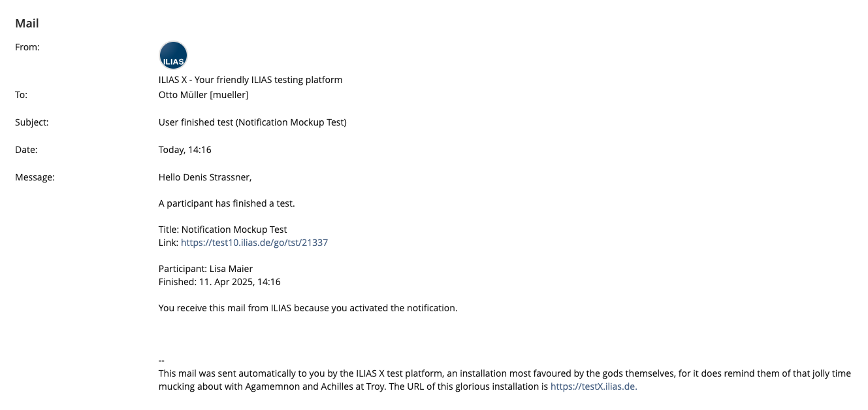Open the testX.ilias.de installation link
Viewport: 868px width, 410px height.
pyautogui.click(x=593, y=386)
